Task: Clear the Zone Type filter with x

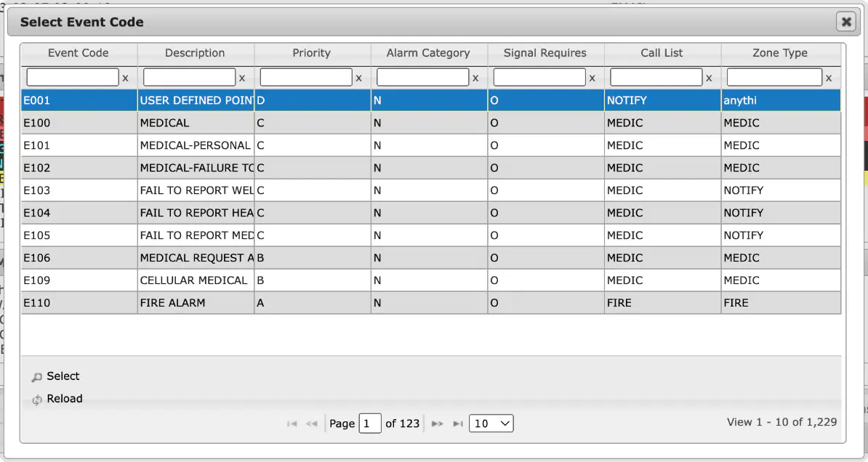Action: pyautogui.click(x=829, y=78)
